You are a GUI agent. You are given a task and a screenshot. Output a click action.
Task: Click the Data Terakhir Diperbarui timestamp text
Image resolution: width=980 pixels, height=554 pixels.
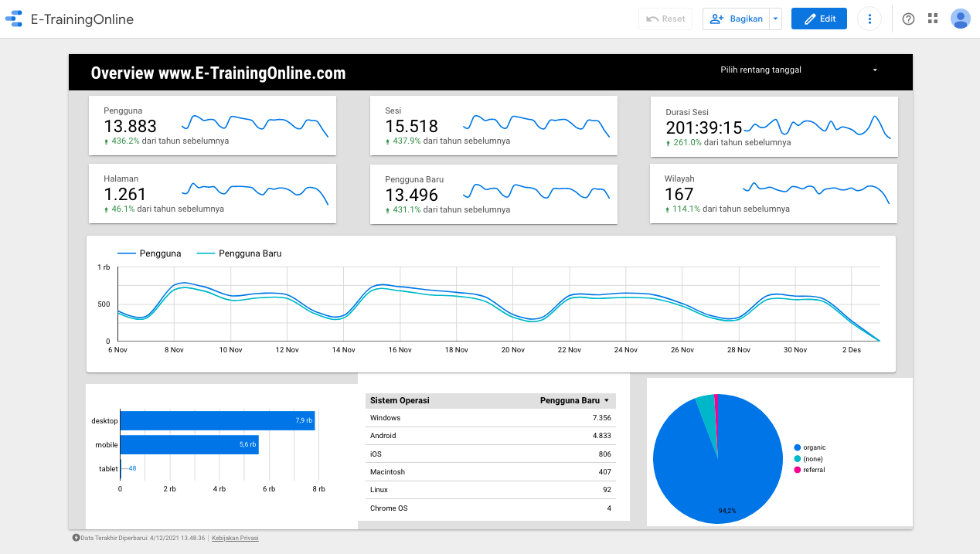pyautogui.click(x=142, y=538)
